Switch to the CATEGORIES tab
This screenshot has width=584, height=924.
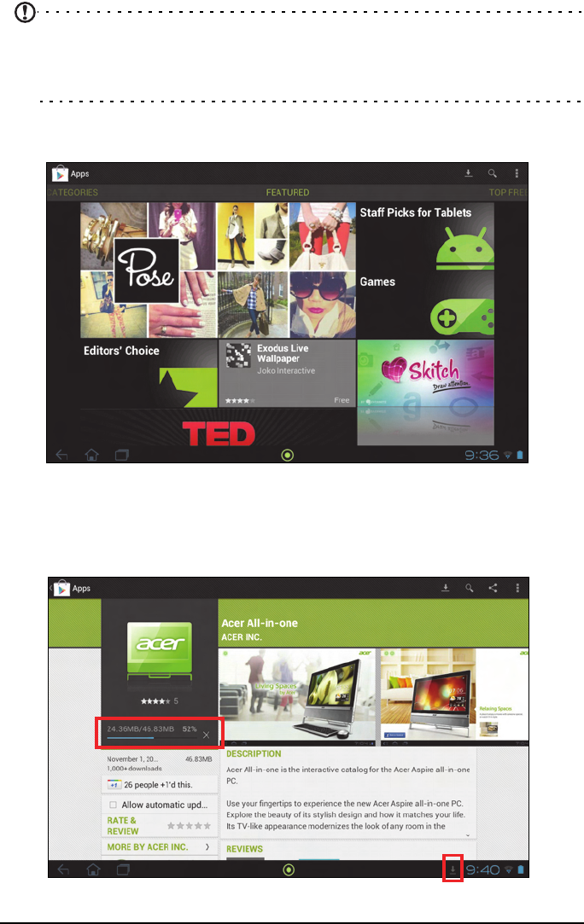73,192
